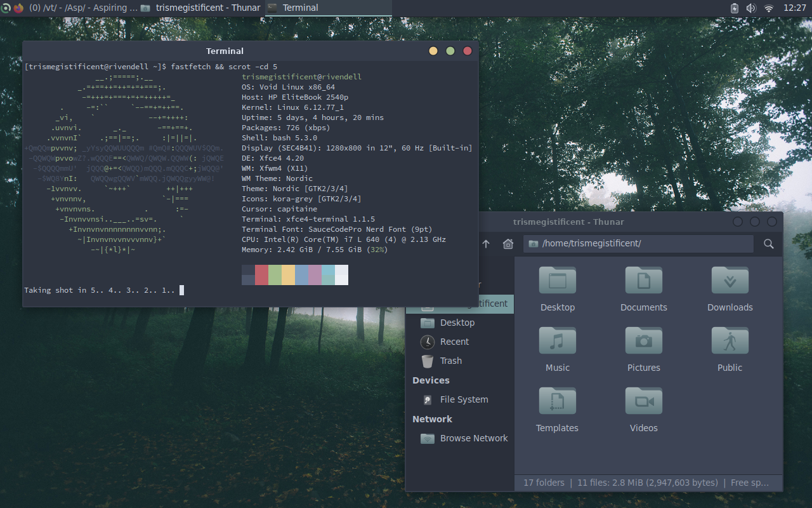This screenshot has height=508, width=812.
Task: Select Desktop in the Thunar sidebar
Action: (x=460, y=323)
